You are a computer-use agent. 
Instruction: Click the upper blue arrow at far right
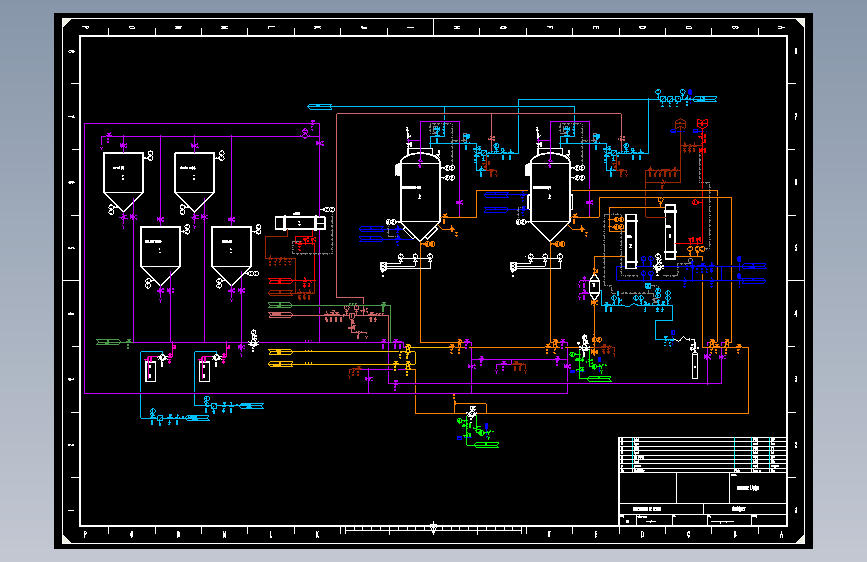coord(754,266)
